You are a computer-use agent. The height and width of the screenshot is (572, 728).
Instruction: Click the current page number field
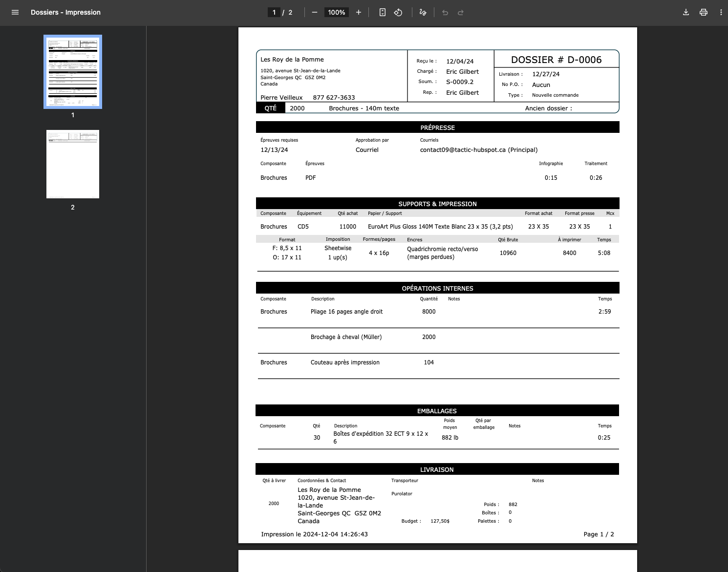click(274, 12)
